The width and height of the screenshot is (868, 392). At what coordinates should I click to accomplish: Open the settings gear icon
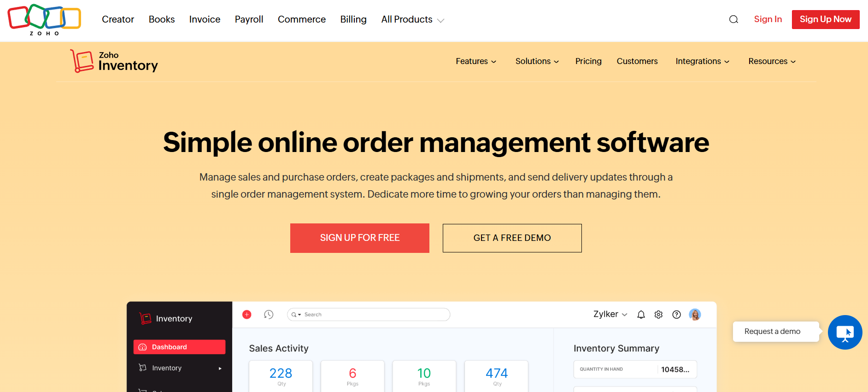(x=658, y=315)
